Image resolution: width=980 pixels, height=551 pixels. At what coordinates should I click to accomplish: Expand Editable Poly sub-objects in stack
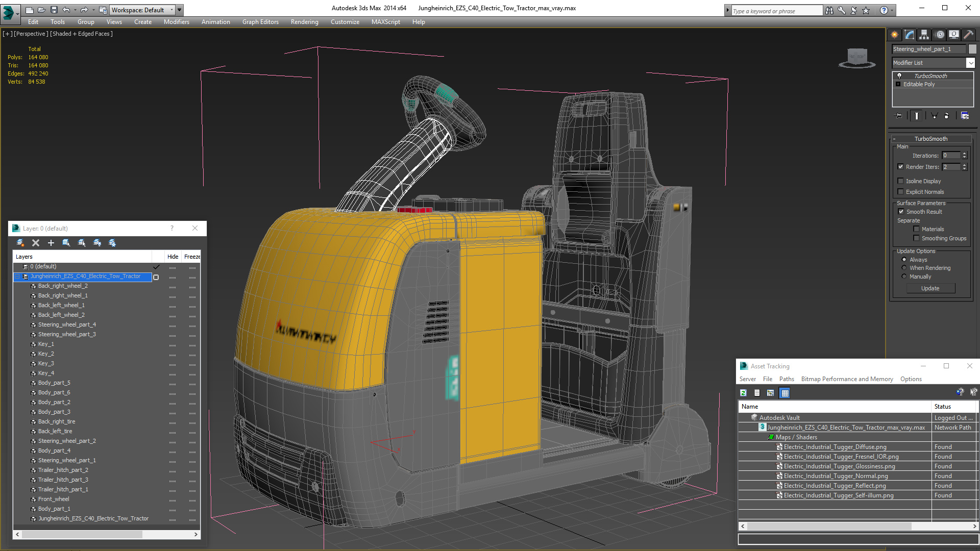coord(898,84)
